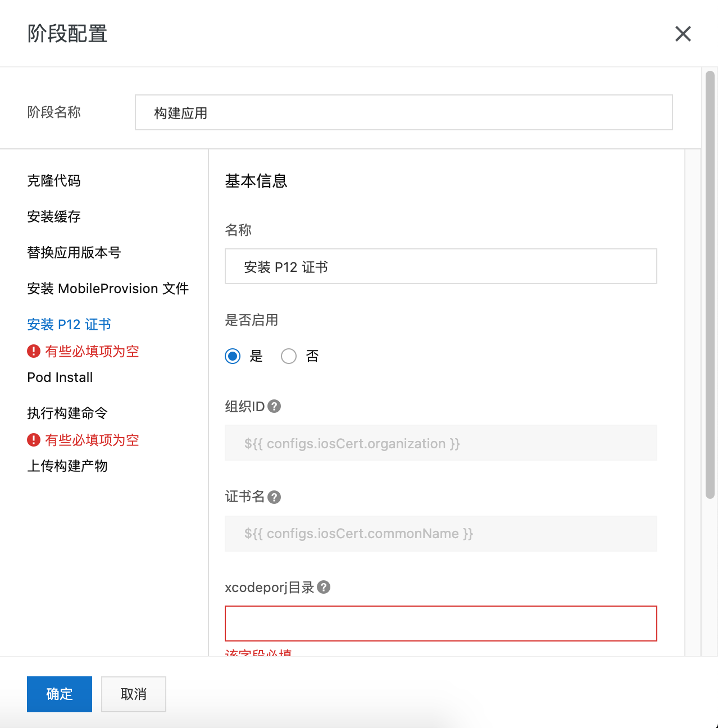
Task: Click 基本信息 section heading
Action: point(256,181)
